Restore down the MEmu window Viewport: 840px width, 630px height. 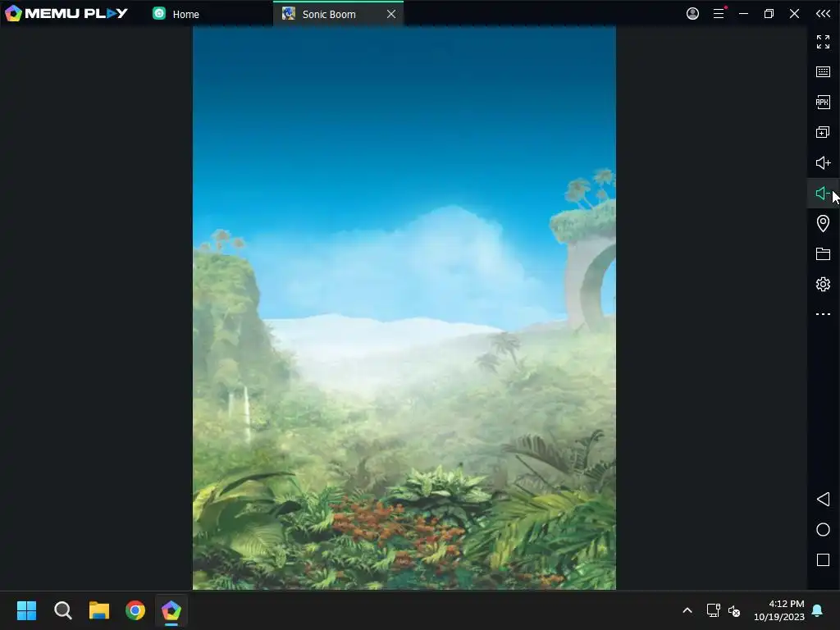769,13
